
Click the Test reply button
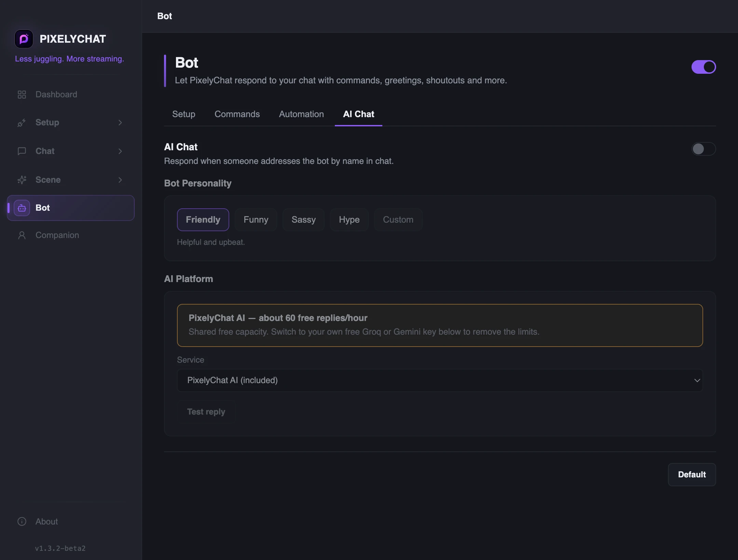pyautogui.click(x=206, y=412)
